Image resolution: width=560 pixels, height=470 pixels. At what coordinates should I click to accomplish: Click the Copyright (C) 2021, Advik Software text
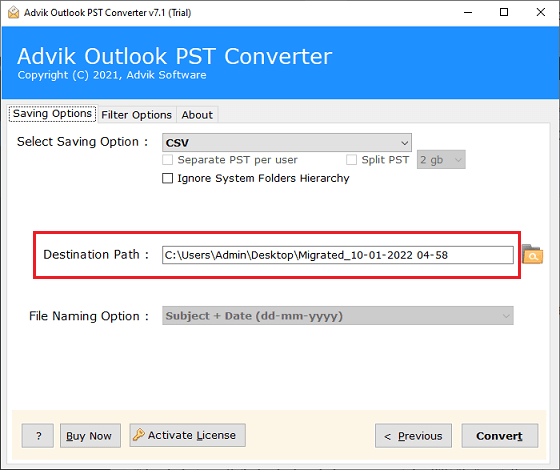112,75
